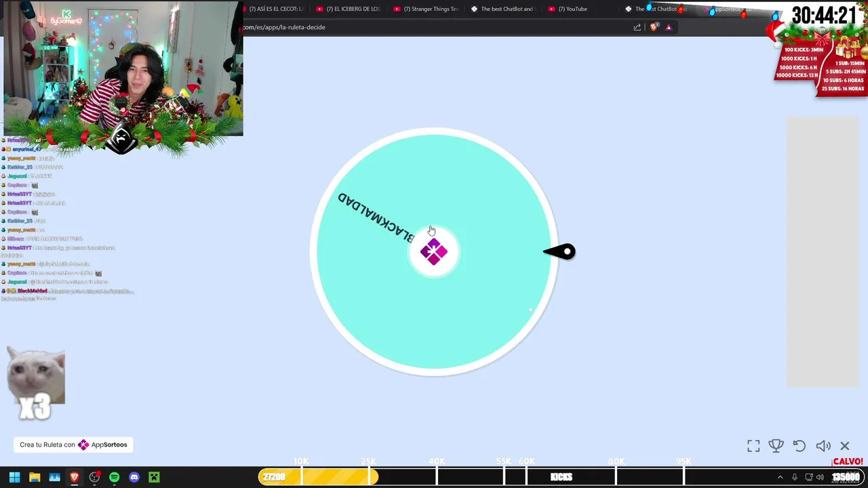
Task: Switch to the EL ICEBERG DE LOS tab
Action: (x=348, y=9)
